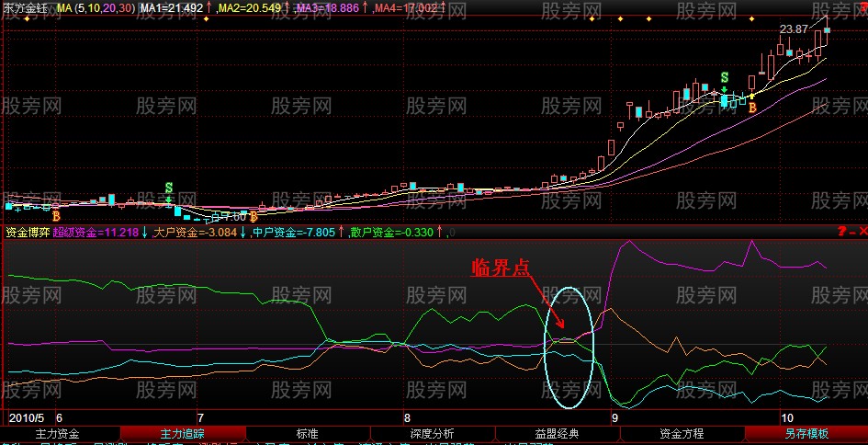Image resolution: width=868 pixels, height=445 pixels.
Task: Click the 23.87 high price label
Action: click(x=794, y=30)
